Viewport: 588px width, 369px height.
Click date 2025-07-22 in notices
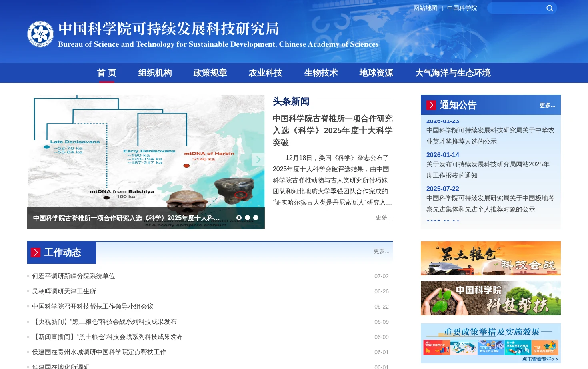tap(443, 189)
